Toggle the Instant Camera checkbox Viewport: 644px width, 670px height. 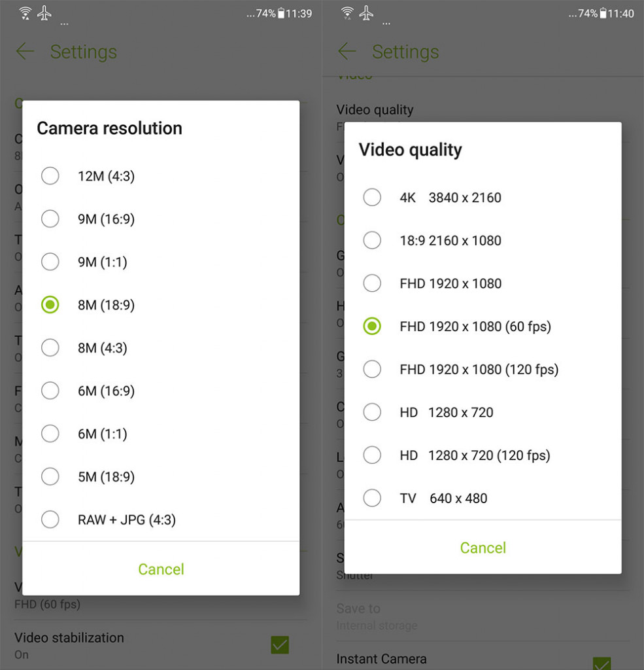602,663
